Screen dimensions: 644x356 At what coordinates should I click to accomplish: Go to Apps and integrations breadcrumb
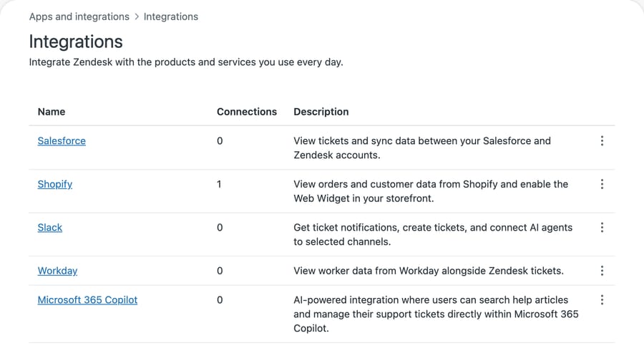point(79,17)
